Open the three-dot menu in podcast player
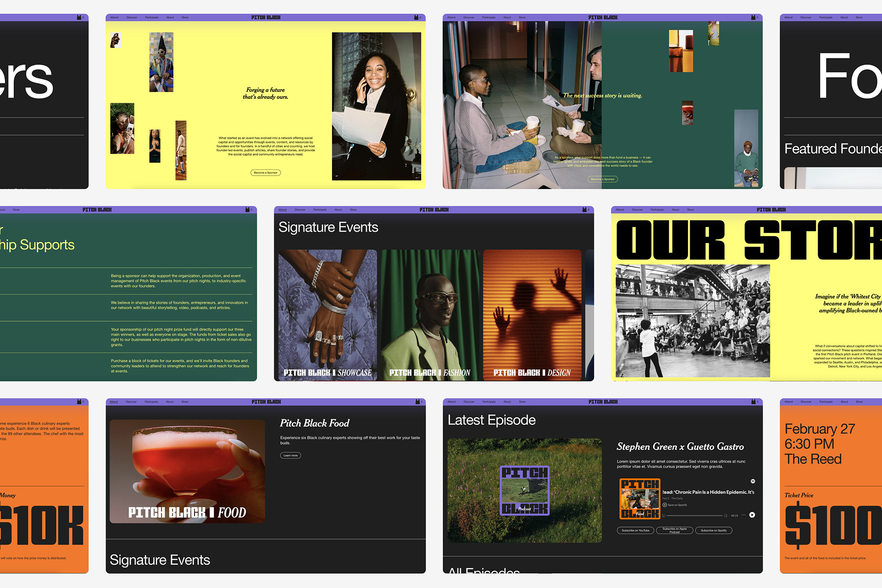Viewport: 882px width, 588px height. (744, 515)
